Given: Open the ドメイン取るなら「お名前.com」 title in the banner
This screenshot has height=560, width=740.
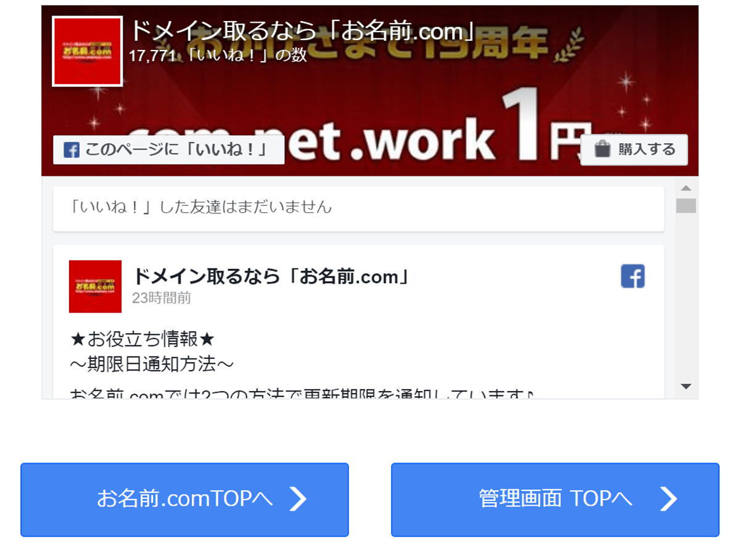Looking at the screenshot, I should click(303, 31).
